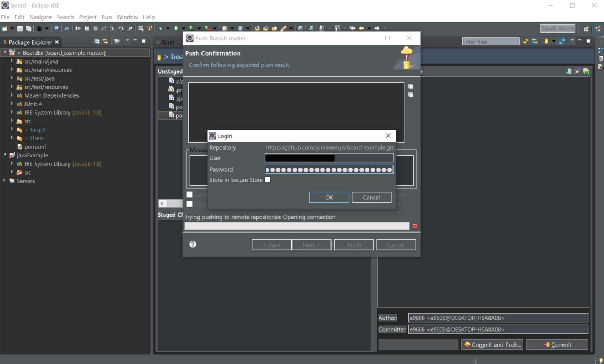Click the Save toolbar icon
Viewport: 604px width, 364px height.
pyautogui.click(x=20, y=28)
